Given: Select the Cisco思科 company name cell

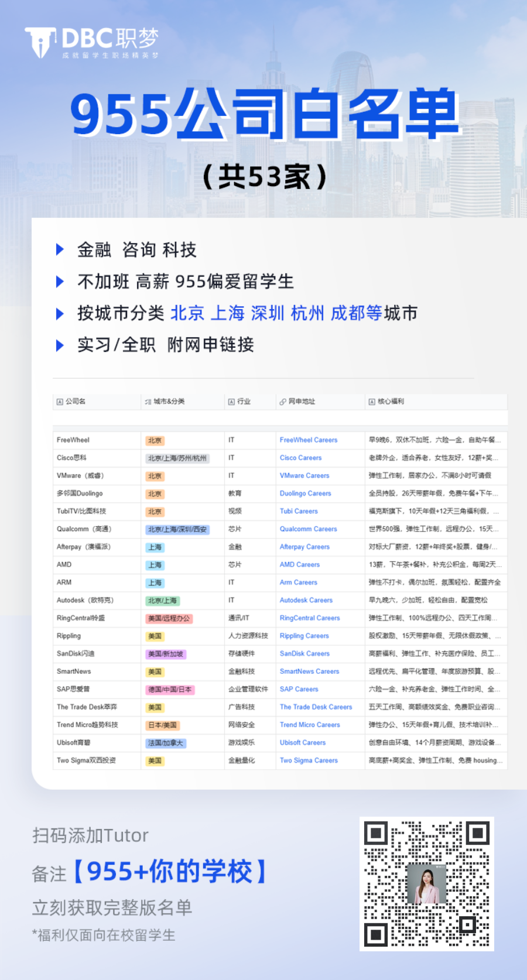Looking at the screenshot, I should coord(97,458).
